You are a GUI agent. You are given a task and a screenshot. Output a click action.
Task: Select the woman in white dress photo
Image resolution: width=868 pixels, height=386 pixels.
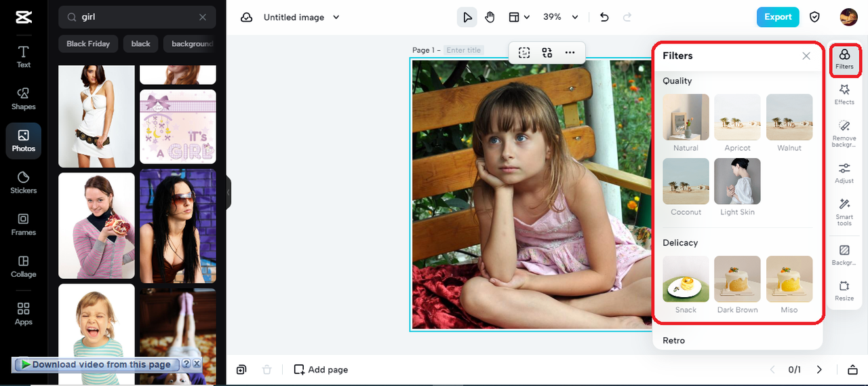point(96,116)
